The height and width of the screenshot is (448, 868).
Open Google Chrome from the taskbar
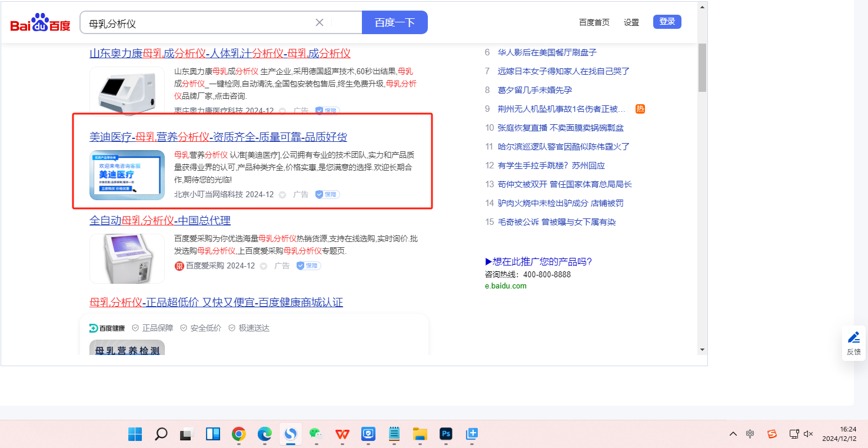(x=238, y=434)
